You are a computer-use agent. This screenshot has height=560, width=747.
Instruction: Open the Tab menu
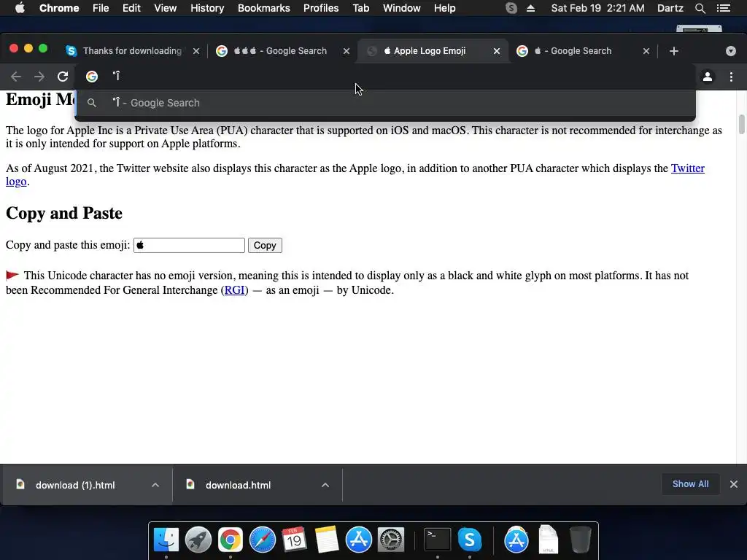pos(360,8)
